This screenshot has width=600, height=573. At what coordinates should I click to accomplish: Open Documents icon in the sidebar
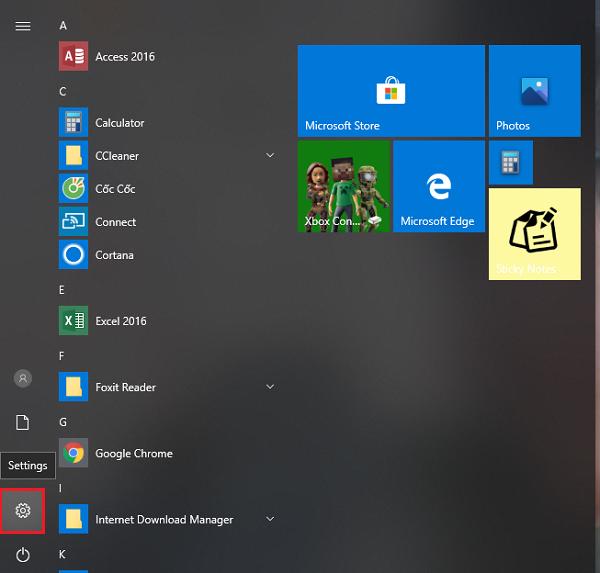pyautogui.click(x=23, y=423)
